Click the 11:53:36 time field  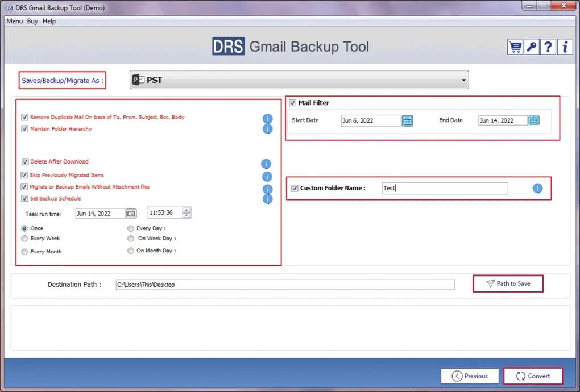(x=165, y=213)
